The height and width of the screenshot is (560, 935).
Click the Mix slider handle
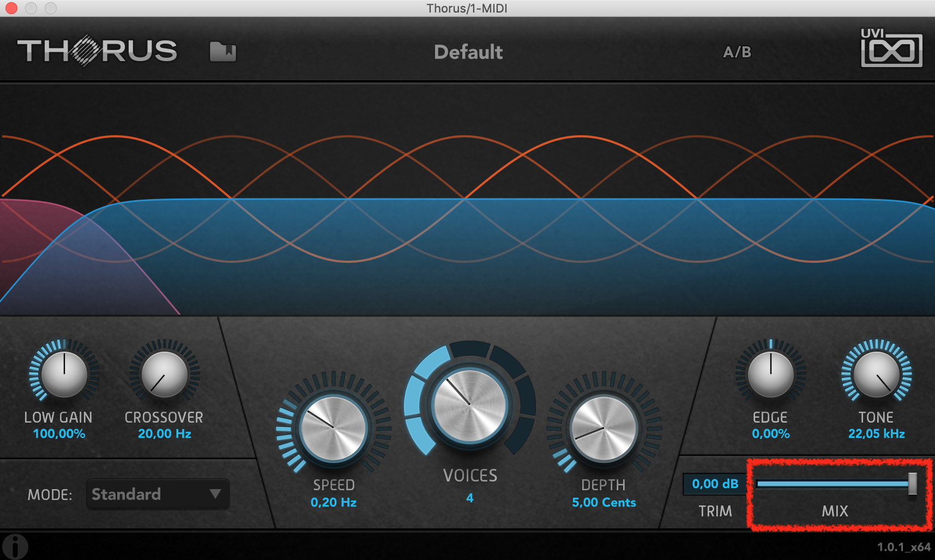click(x=912, y=484)
